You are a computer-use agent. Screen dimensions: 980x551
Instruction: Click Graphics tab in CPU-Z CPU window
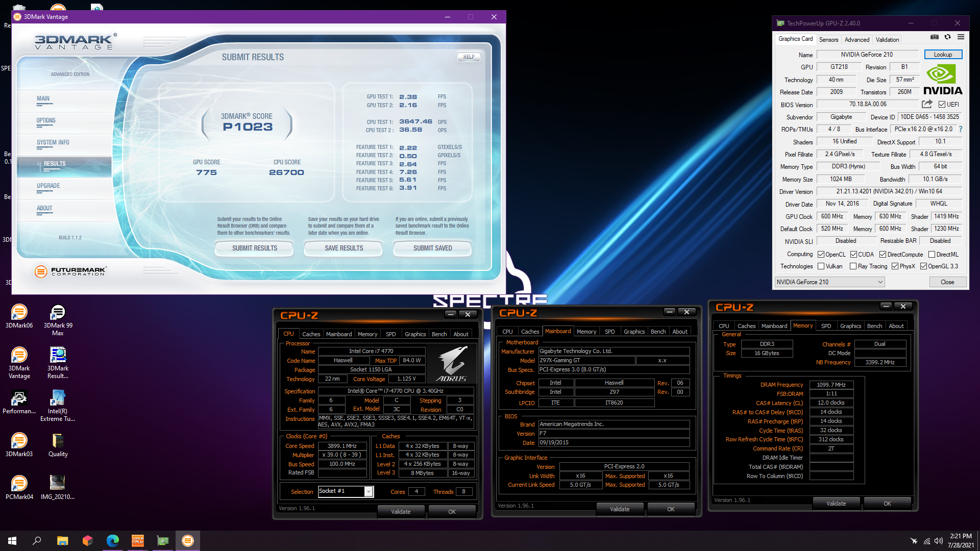coord(415,334)
